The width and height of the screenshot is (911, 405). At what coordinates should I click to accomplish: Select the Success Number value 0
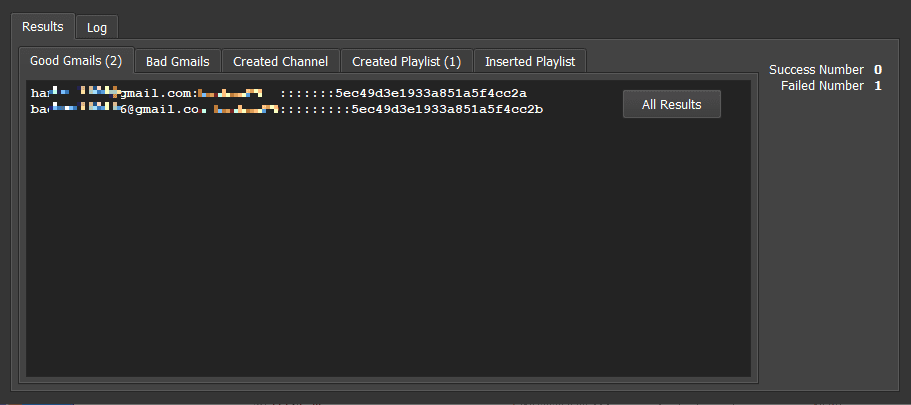877,70
